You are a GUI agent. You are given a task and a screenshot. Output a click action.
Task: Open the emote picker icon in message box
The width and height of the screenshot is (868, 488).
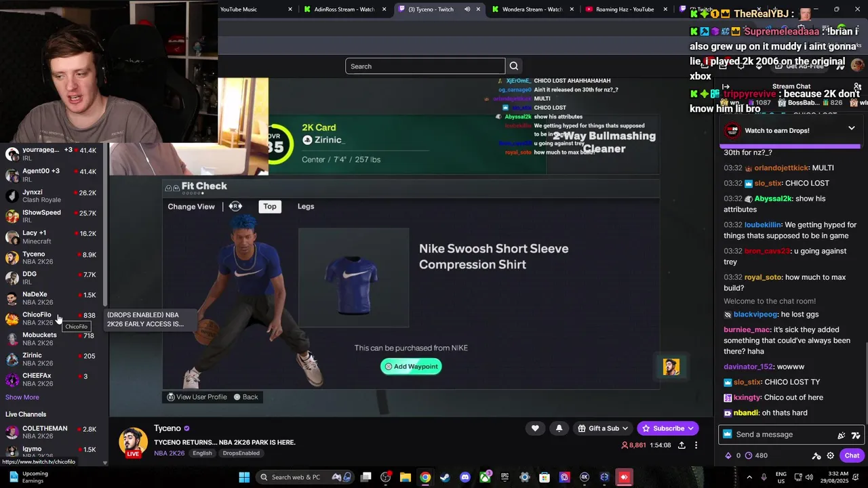point(842,435)
